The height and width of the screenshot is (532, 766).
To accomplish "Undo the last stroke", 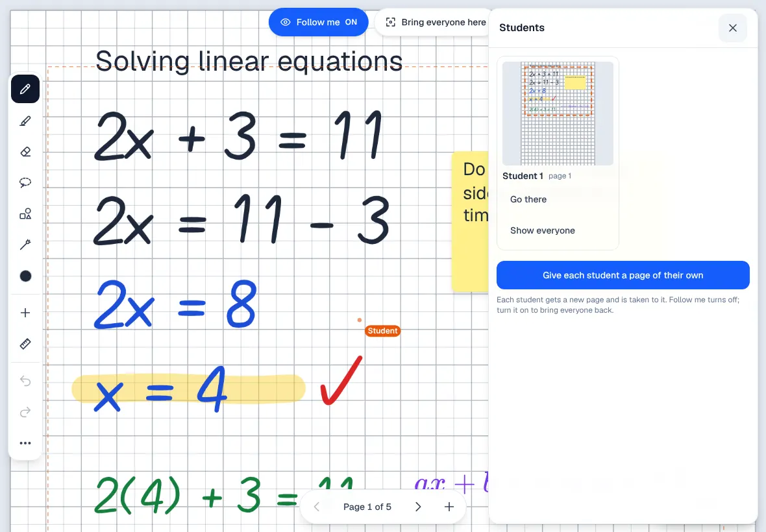I will [x=25, y=381].
